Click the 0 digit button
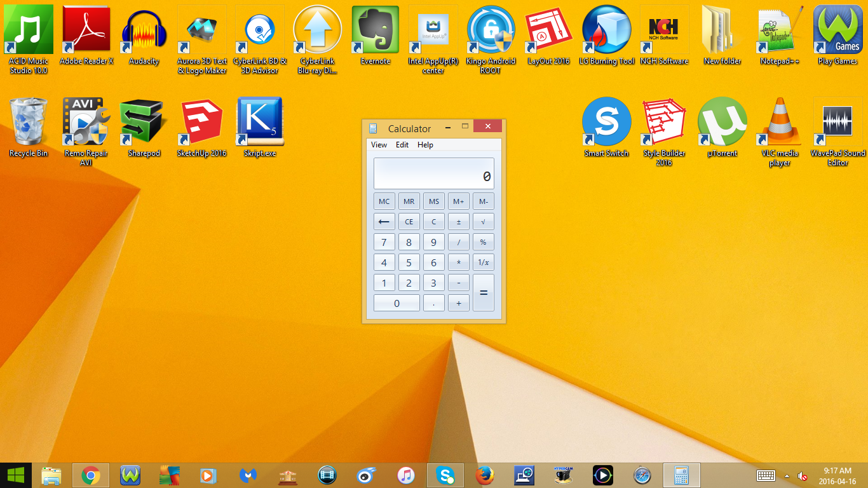Screen dimensions: 868x488 397,303
